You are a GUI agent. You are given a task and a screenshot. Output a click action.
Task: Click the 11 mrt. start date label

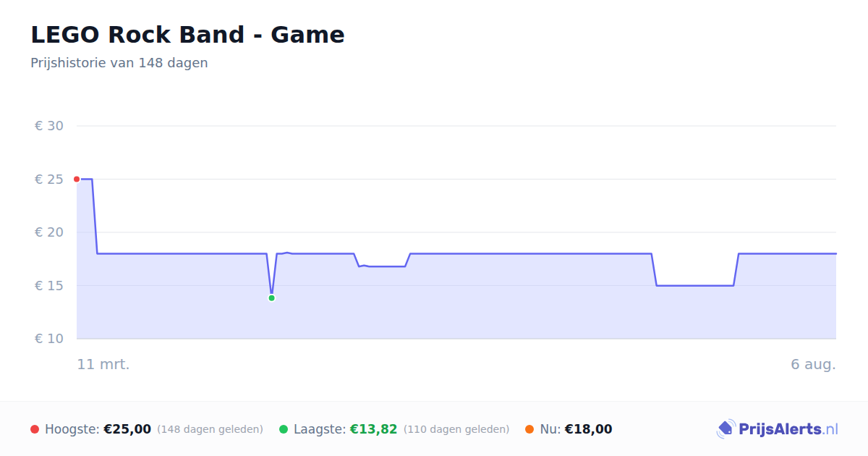[x=103, y=364]
